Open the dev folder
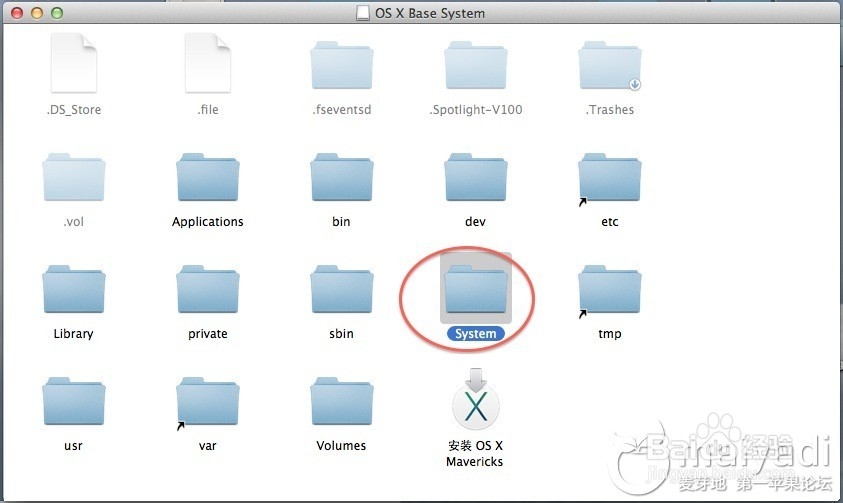 (476, 178)
